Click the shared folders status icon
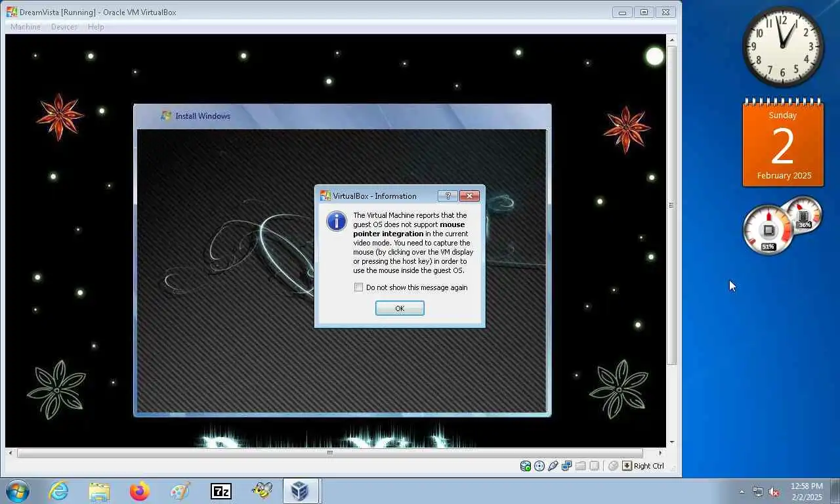 581,466
